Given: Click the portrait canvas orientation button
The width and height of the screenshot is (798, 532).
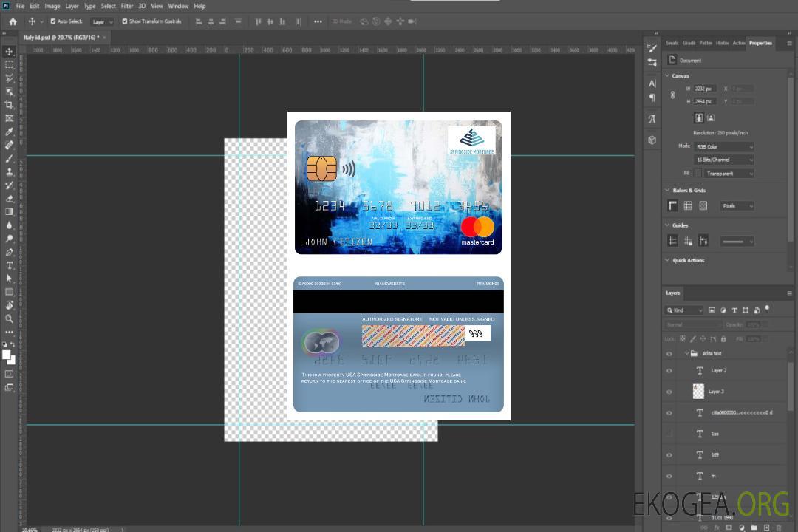Looking at the screenshot, I should (x=699, y=118).
